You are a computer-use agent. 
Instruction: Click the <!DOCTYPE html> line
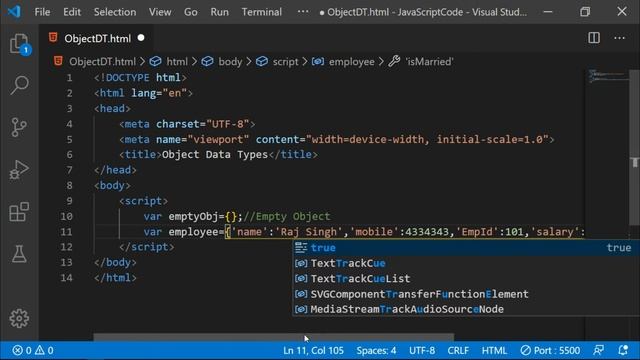pos(140,78)
